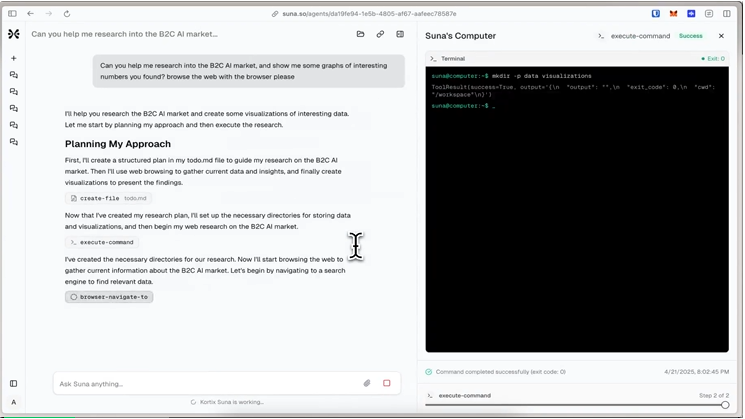Click the timestamp 4/21/2025 8:02:45 PM
This screenshot has width=745, height=419.
coord(697,372)
